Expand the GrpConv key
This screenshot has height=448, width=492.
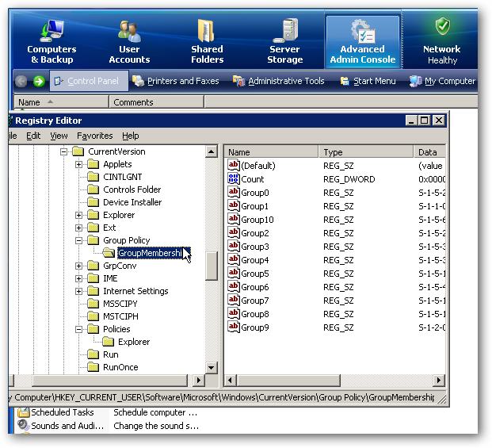coord(78,266)
